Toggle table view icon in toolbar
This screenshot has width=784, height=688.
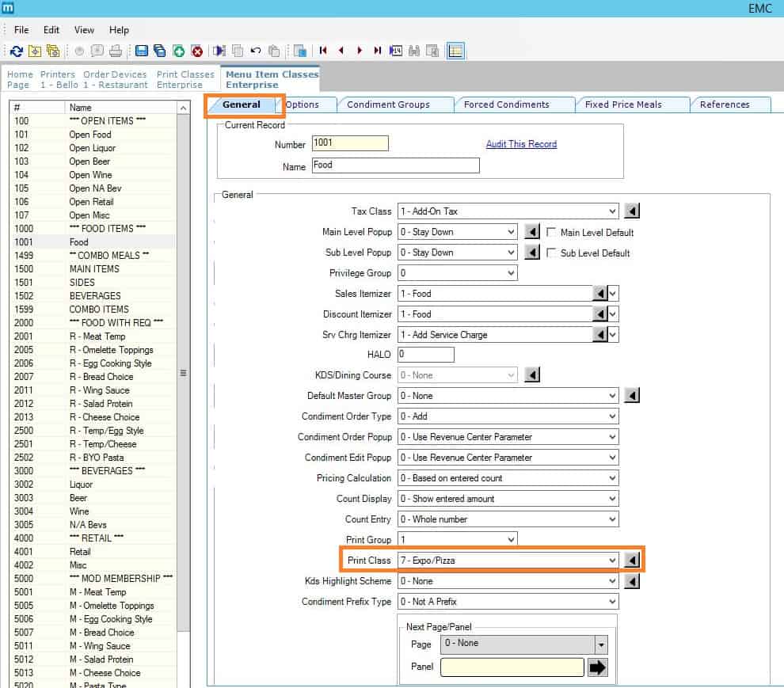click(x=455, y=51)
